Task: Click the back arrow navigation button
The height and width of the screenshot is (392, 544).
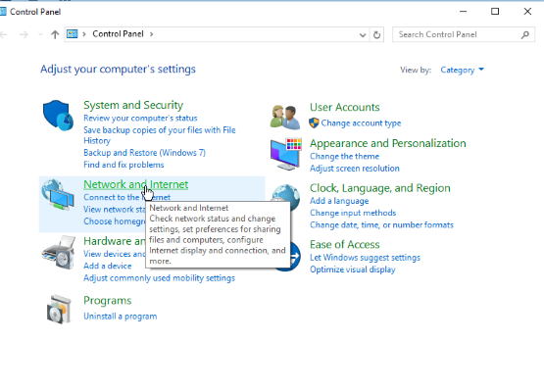Action: [4, 34]
